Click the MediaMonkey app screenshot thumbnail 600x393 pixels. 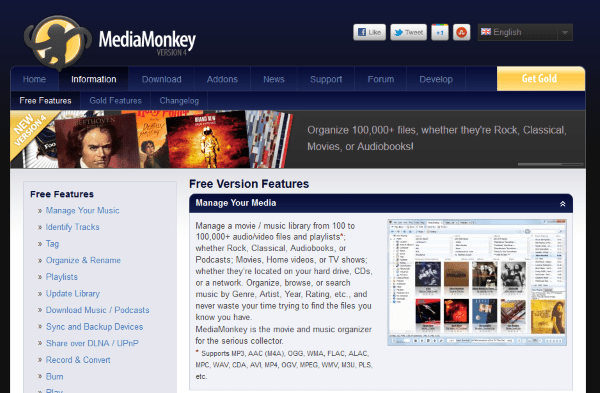pos(477,282)
